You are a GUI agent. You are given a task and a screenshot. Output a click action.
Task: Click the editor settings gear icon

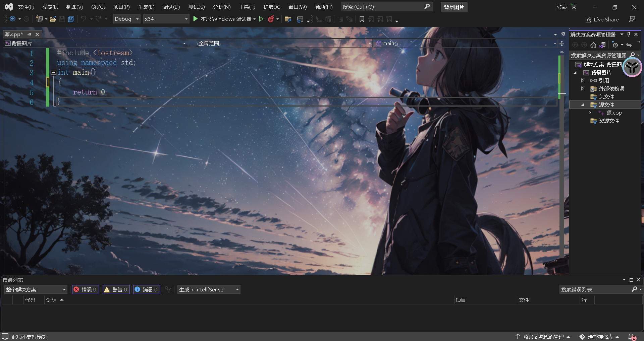(x=563, y=34)
